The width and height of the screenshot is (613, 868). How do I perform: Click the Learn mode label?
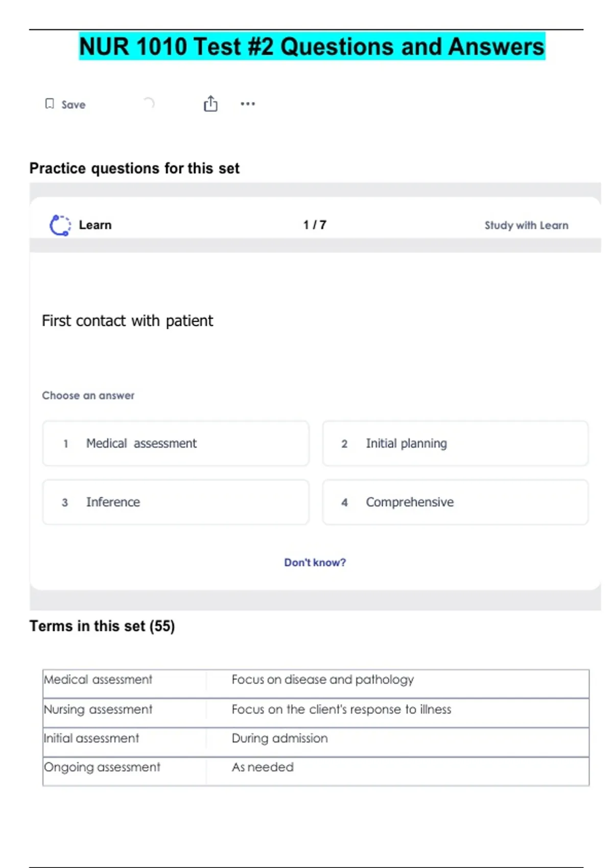pos(95,225)
